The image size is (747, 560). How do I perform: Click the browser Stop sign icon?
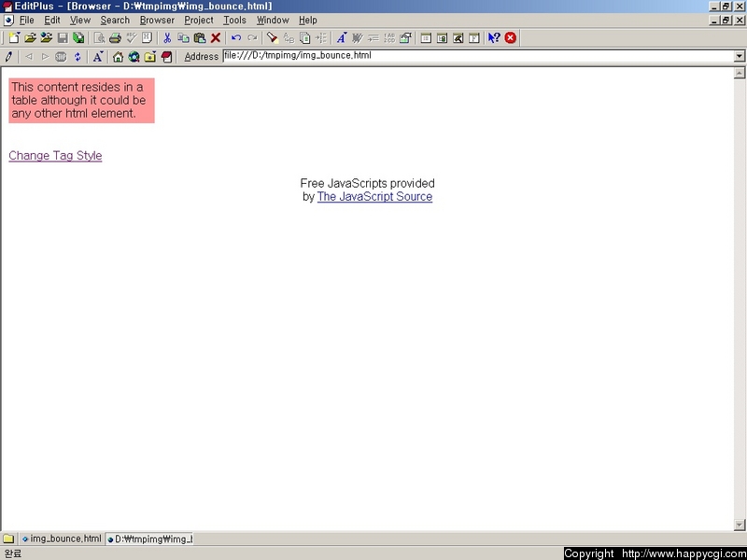click(x=61, y=57)
